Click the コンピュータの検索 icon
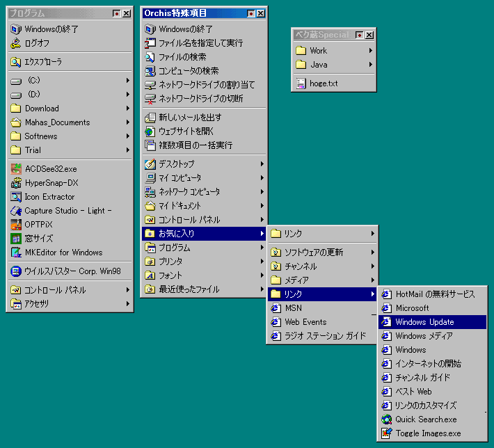 tap(150, 71)
